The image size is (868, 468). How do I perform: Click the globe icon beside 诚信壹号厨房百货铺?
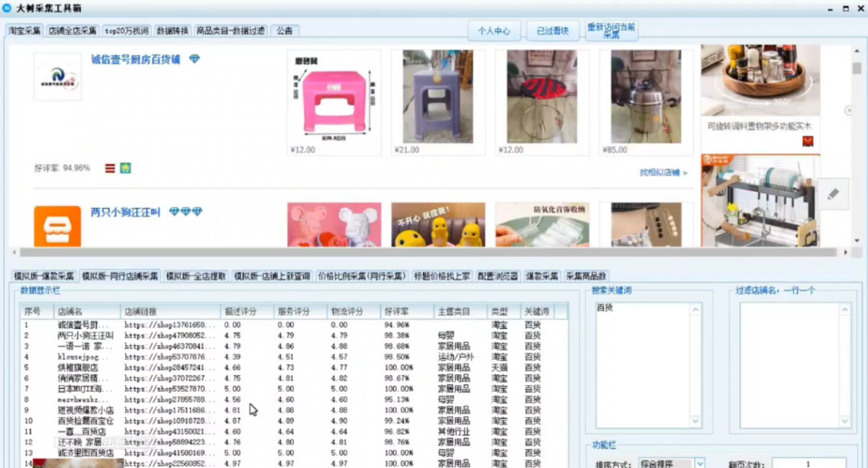coord(195,58)
